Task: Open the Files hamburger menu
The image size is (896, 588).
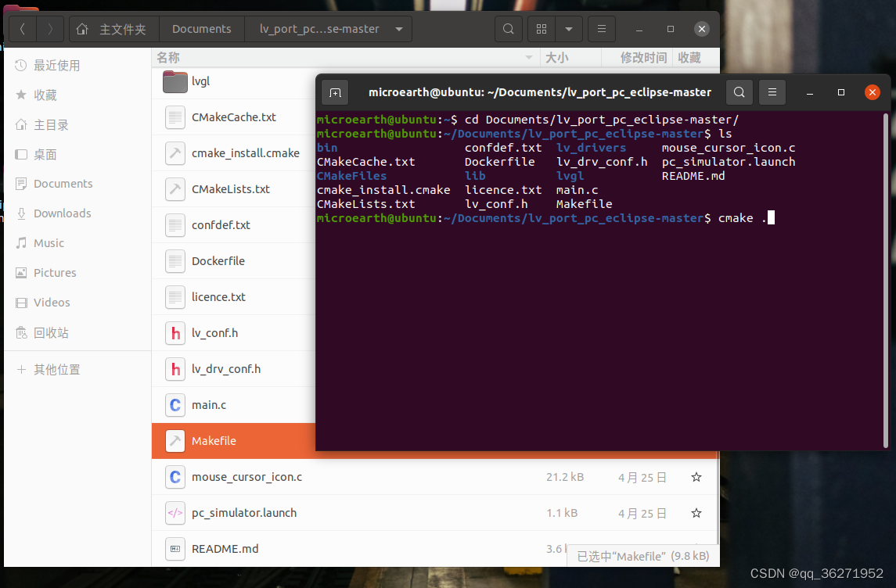Action: tap(601, 28)
